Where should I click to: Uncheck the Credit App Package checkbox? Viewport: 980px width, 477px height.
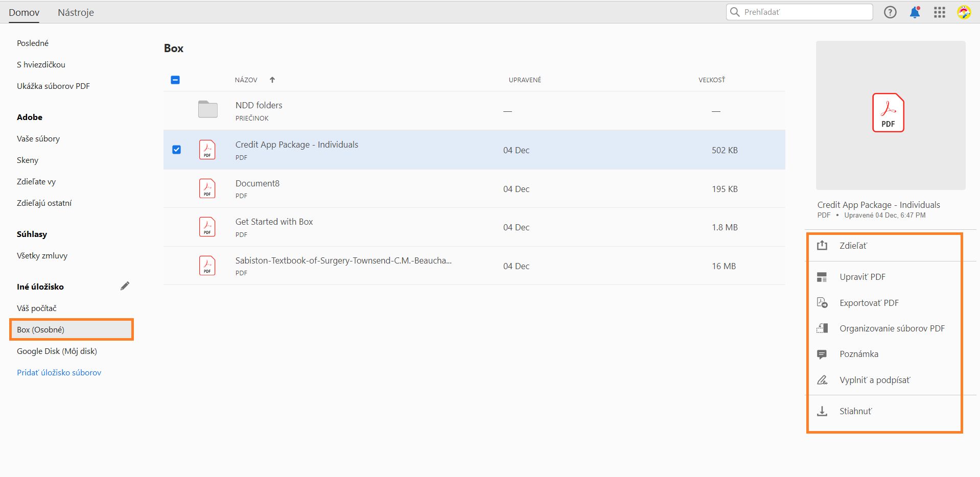[x=177, y=150]
